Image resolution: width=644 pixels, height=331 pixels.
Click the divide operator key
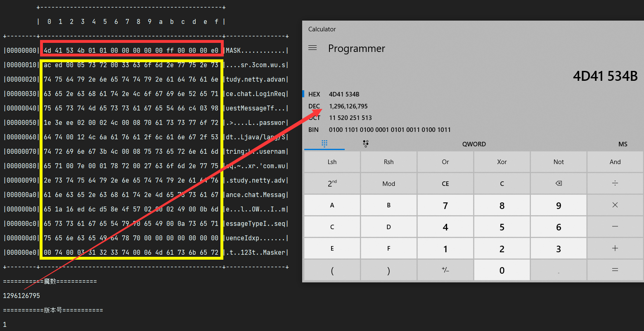615,183
